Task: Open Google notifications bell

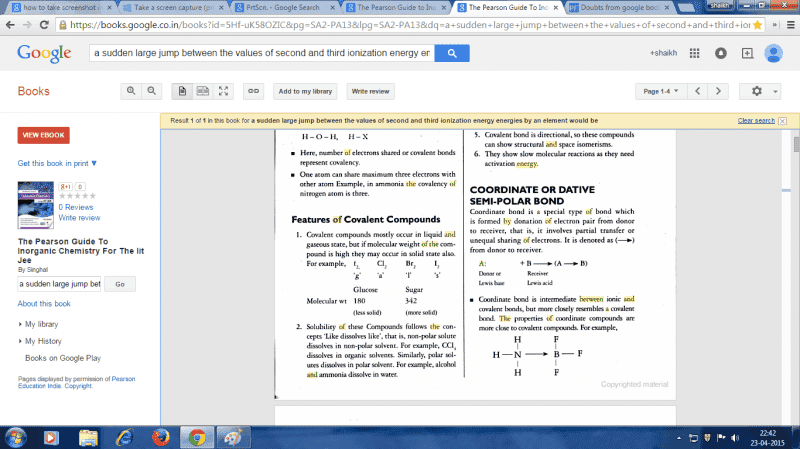Action: pyautogui.click(x=721, y=53)
